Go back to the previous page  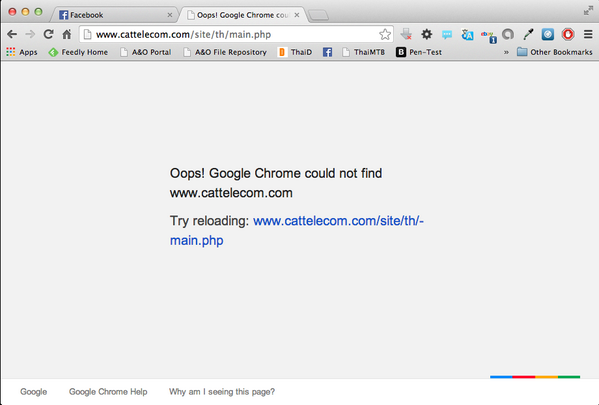coord(12,34)
